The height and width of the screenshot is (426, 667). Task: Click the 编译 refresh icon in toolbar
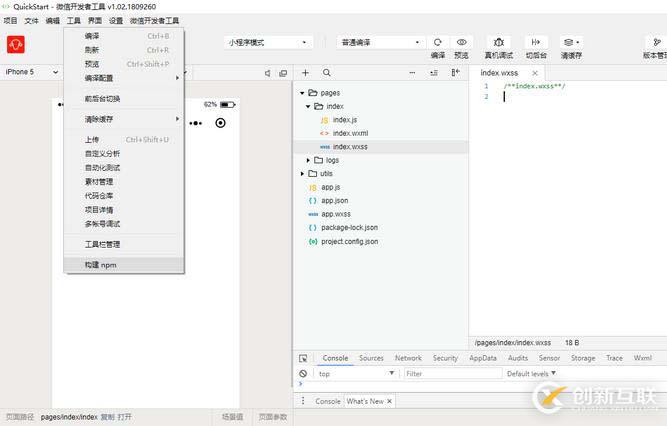tap(438, 42)
